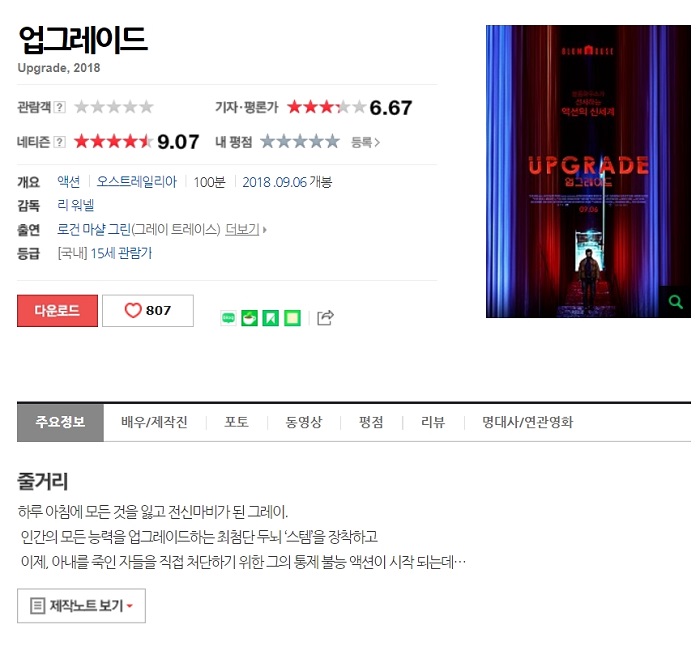The image size is (700, 650).
Task: Switch to the 배우/제작진 tab
Action: (x=154, y=422)
